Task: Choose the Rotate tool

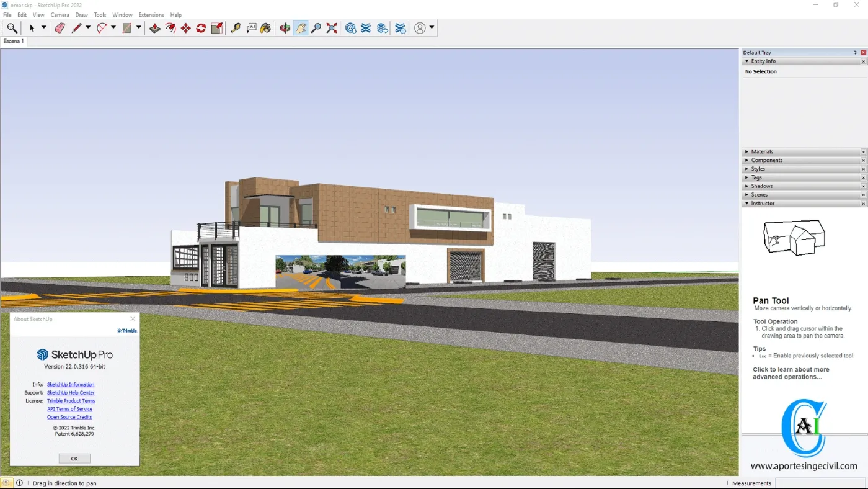Action: coord(201,28)
